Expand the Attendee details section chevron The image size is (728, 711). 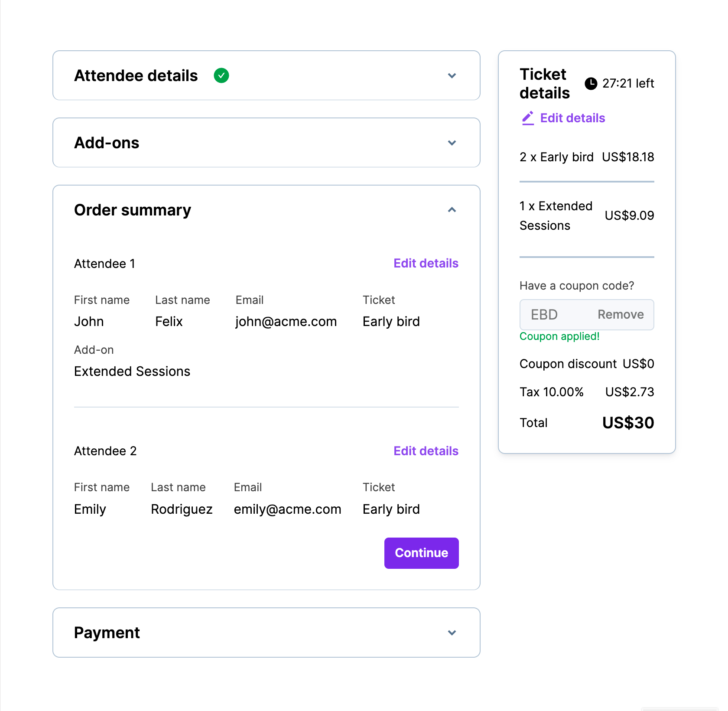click(x=452, y=76)
